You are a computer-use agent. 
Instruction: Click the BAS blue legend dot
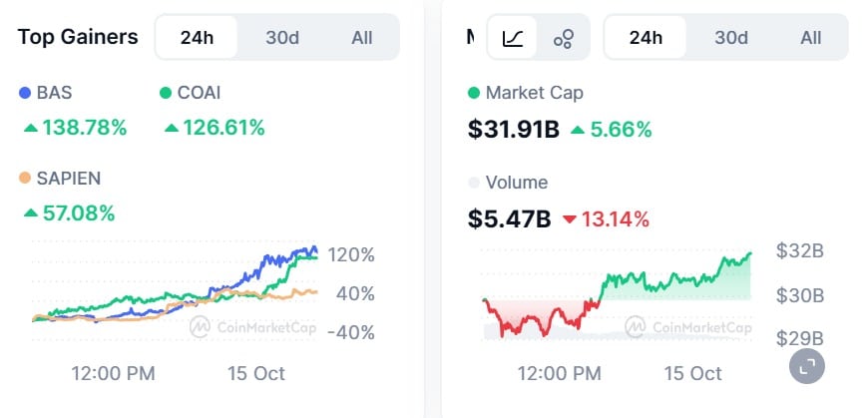[25, 93]
